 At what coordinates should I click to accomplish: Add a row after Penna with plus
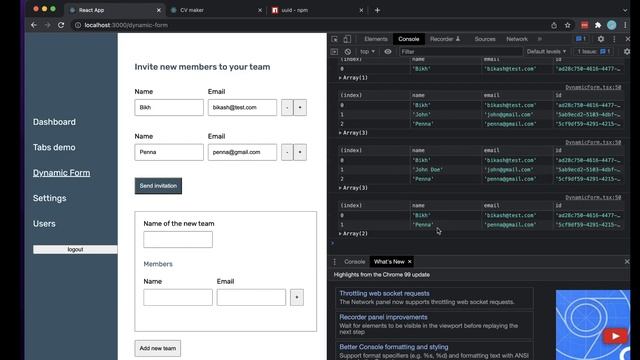pos(300,152)
